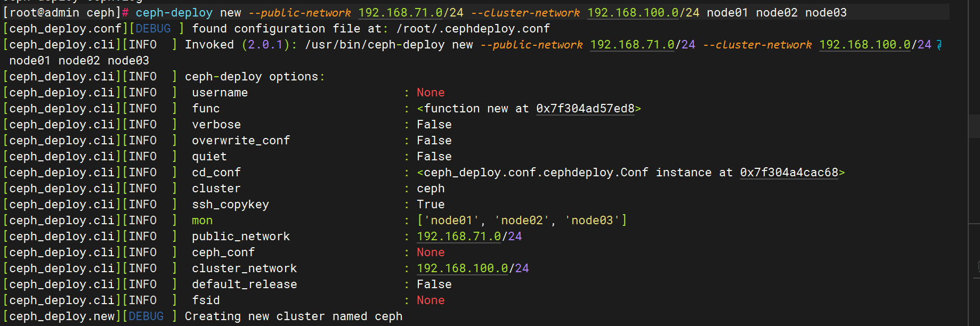Click the path /root/.cephdeploy.conf

tap(473, 29)
